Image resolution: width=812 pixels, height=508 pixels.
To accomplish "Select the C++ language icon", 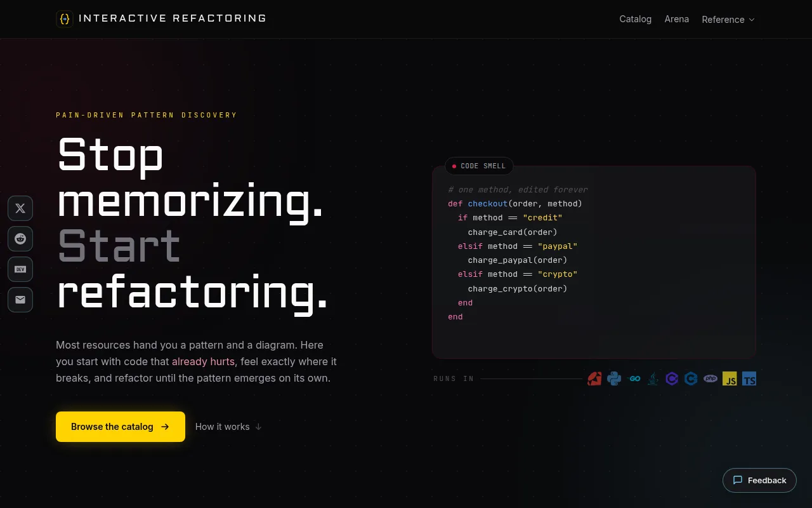I will [691, 379].
